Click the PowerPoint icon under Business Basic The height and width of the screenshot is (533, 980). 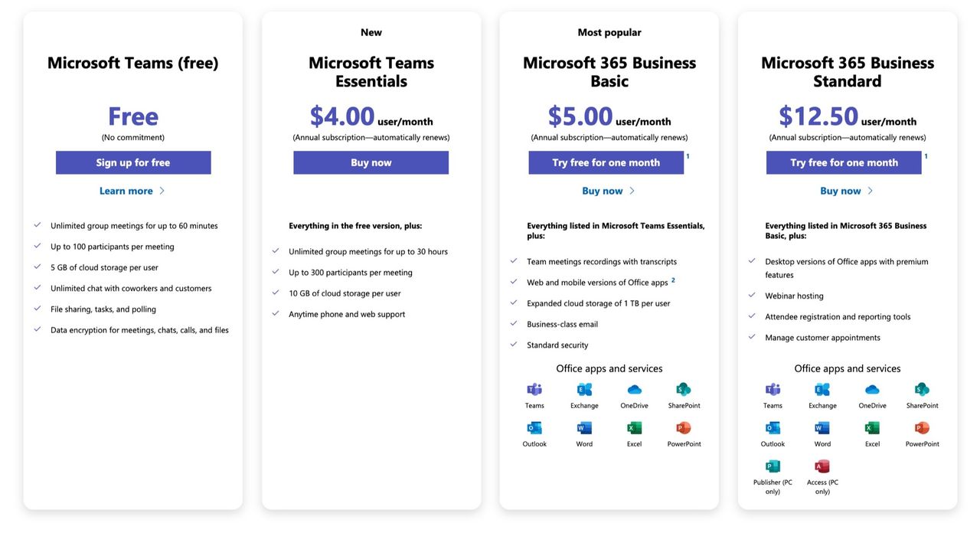(684, 428)
